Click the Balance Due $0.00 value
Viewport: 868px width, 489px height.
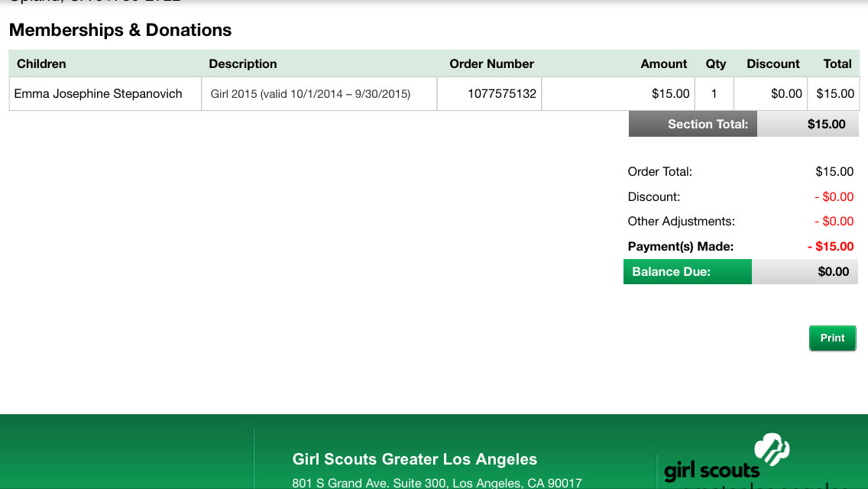pos(833,271)
